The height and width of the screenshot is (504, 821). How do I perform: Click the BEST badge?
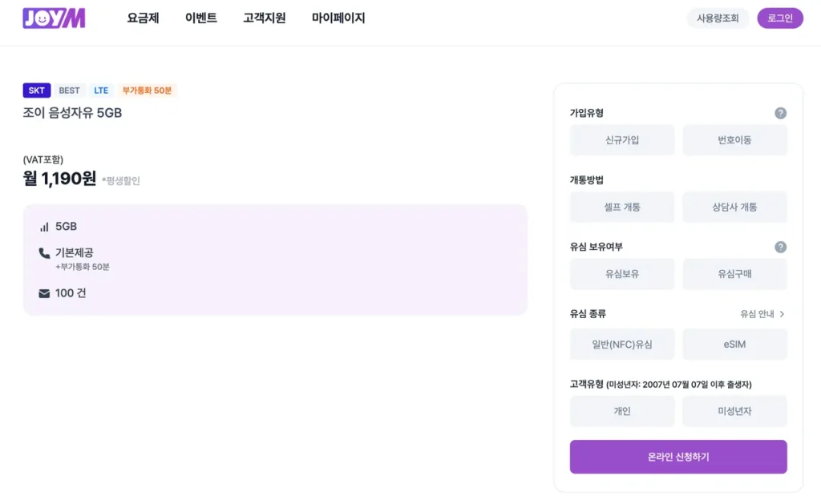pos(69,91)
